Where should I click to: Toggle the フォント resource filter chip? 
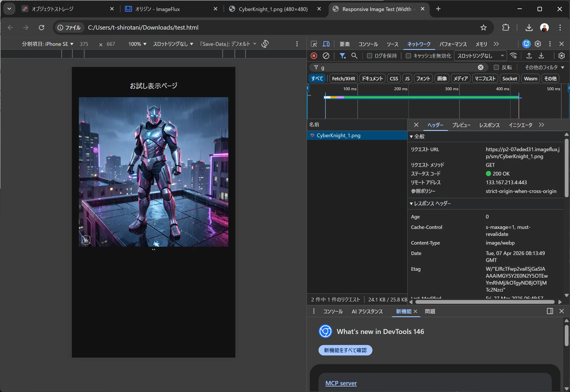(x=423, y=78)
